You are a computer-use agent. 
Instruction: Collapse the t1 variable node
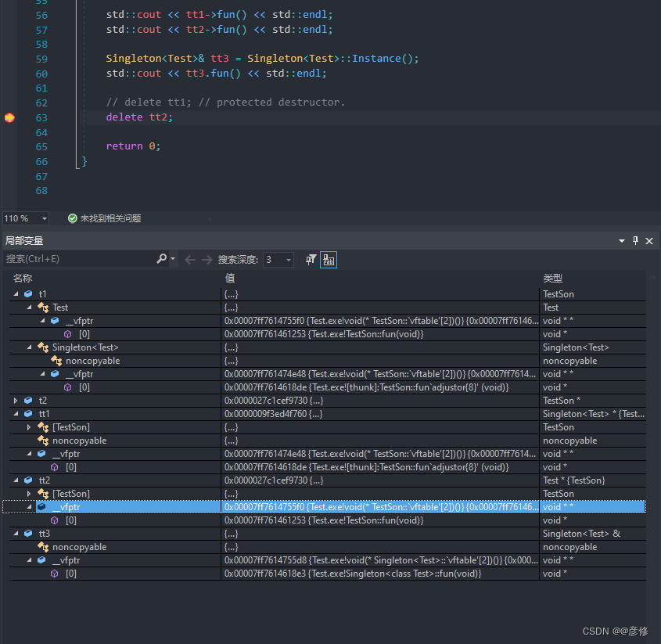tap(16, 294)
